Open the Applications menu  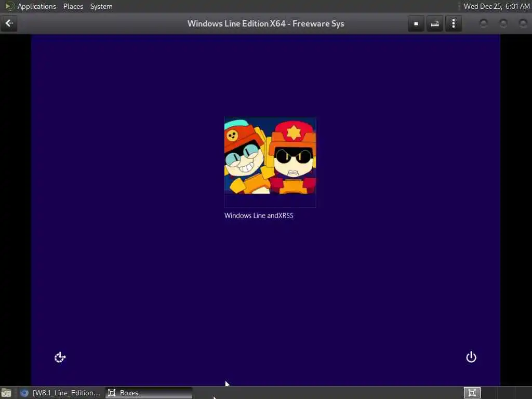tap(37, 6)
